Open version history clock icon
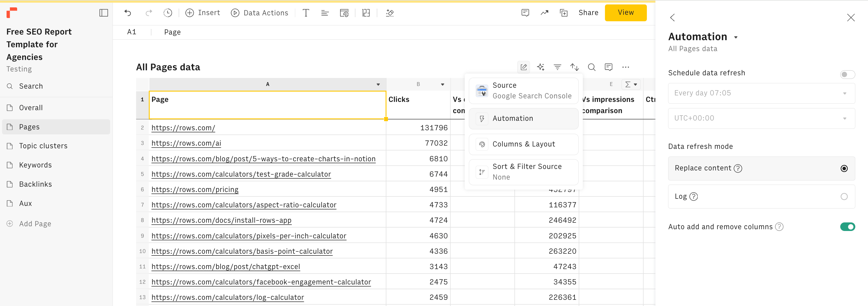This screenshot has width=868, height=306. (x=167, y=13)
